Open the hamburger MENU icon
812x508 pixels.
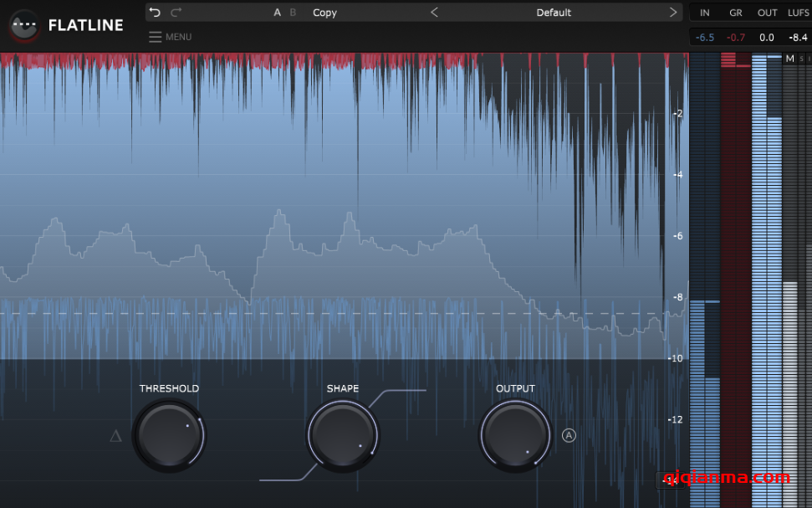click(156, 37)
